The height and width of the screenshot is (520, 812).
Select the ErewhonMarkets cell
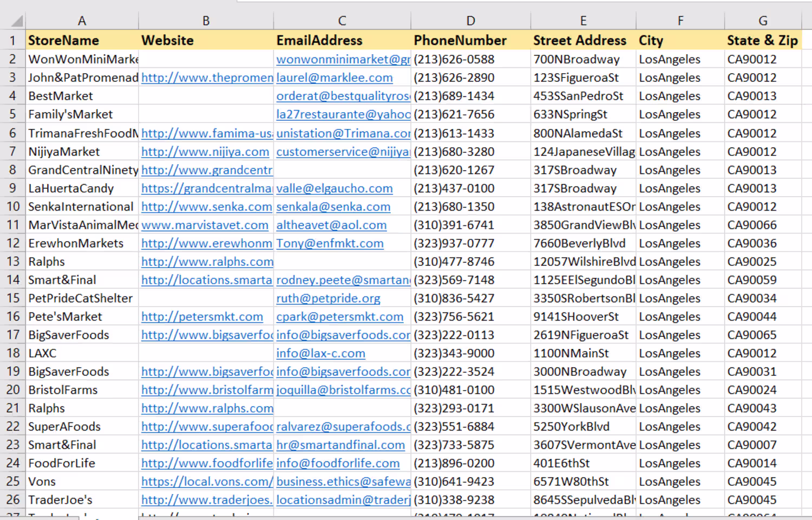[x=76, y=244]
